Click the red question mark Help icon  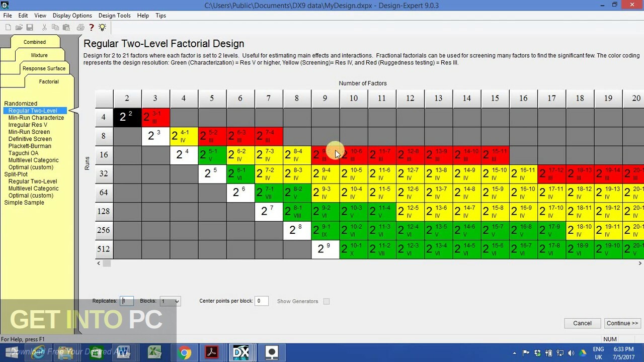[92, 27]
